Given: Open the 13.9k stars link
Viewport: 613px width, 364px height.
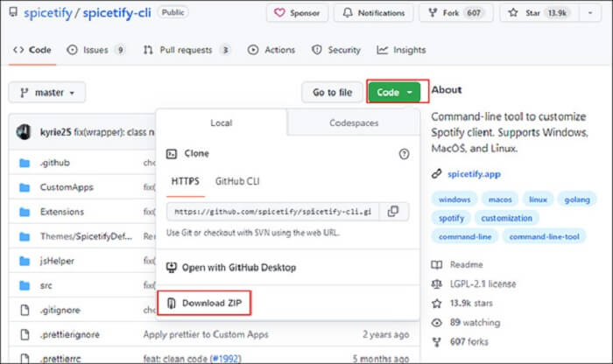Looking at the screenshot, I should coord(471,304).
